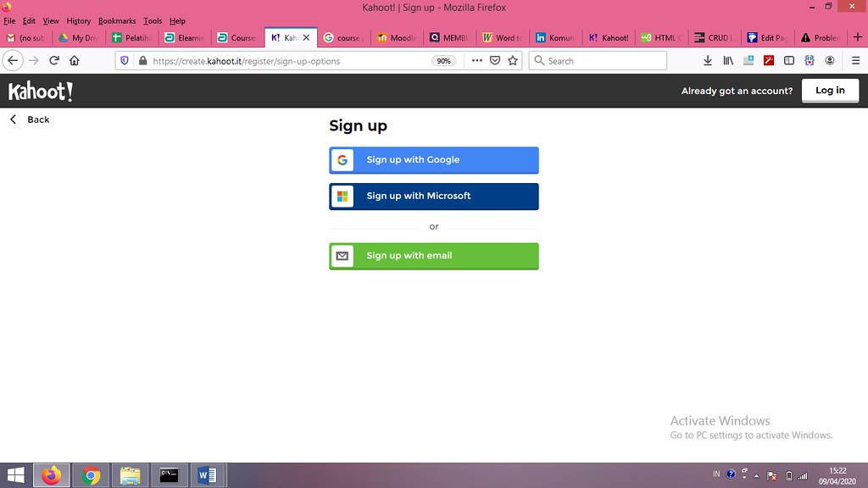Open the Windows Start menu
Viewport: 868px width, 488px height.
coord(15,475)
